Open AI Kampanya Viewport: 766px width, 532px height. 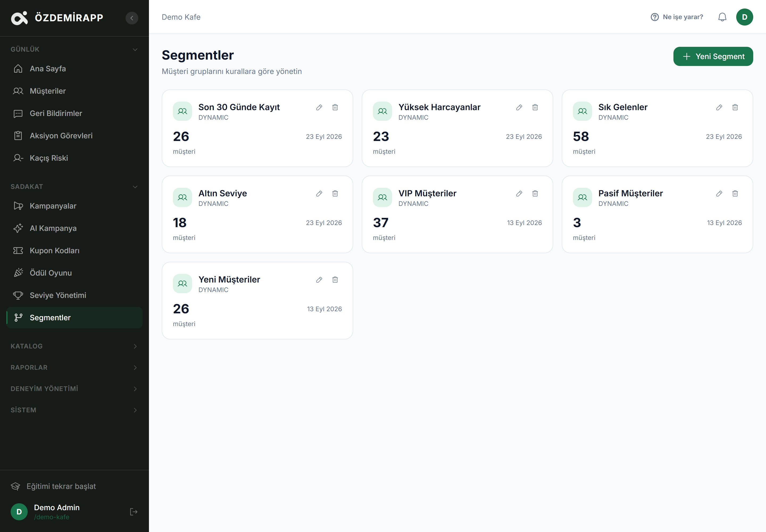pyautogui.click(x=74, y=228)
